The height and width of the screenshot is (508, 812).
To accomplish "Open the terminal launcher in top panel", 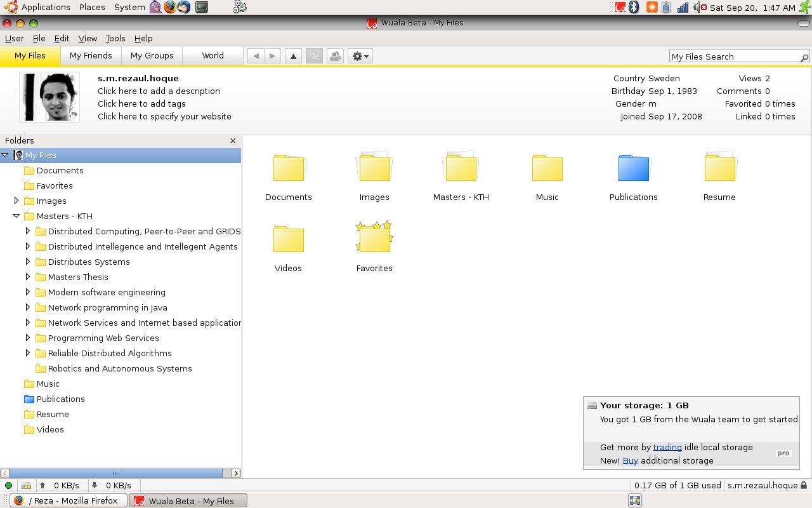I will pyautogui.click(x=201, y=8).
